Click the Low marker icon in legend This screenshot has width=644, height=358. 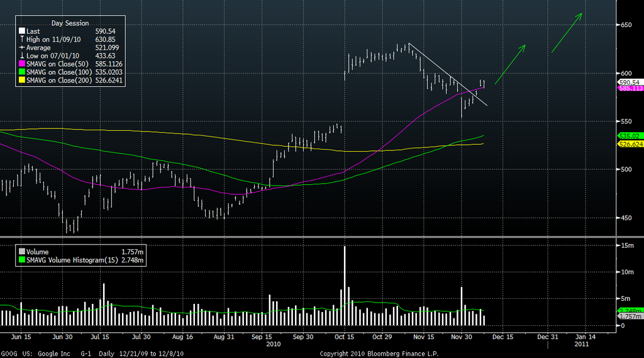pos(22,55)
